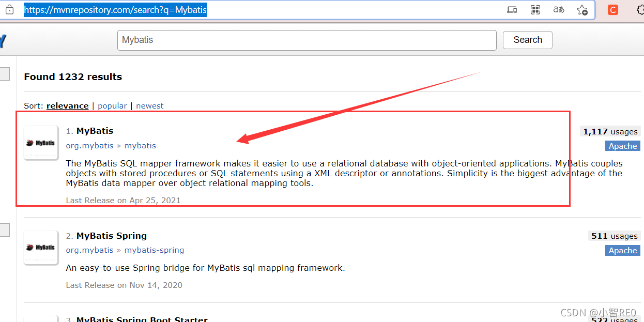Image resolution: width=644 pixels, height=322 pixels.
Task: Click the 'Found 1232 results' heading
Action: (x=73, y=76)
